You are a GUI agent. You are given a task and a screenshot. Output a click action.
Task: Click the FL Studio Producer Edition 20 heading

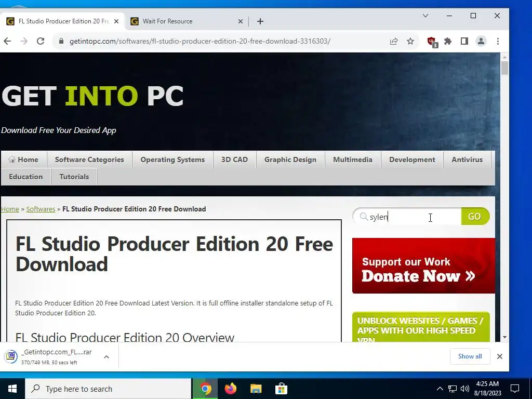point(174,254)
